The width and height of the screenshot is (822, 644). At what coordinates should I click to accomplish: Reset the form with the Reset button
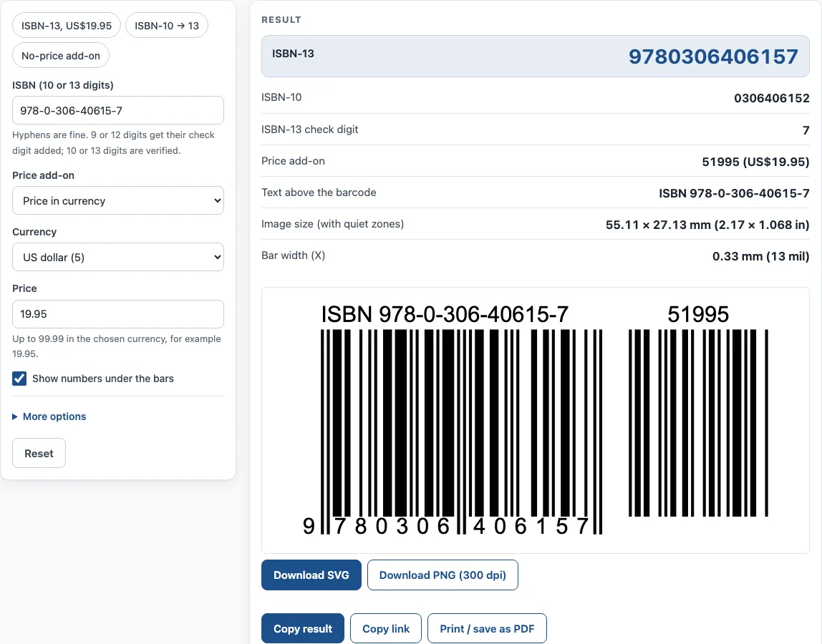coord(39,453)
